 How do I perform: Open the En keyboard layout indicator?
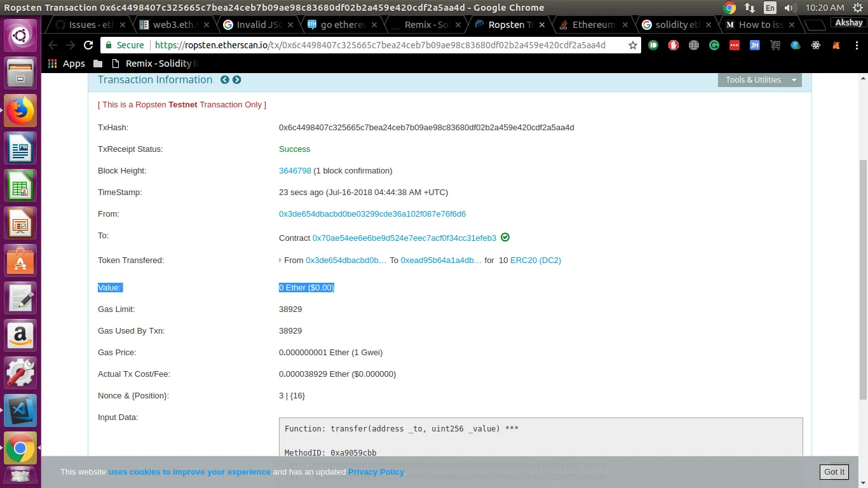click(770, 8)
